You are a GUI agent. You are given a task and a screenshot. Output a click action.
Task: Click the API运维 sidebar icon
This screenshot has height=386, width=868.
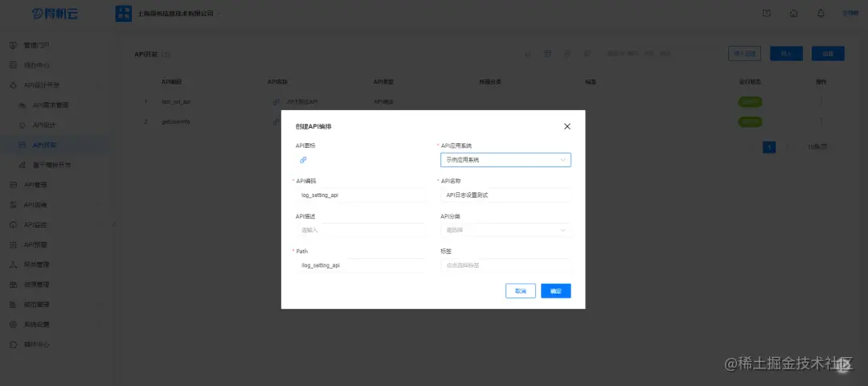tap(14, 204)
